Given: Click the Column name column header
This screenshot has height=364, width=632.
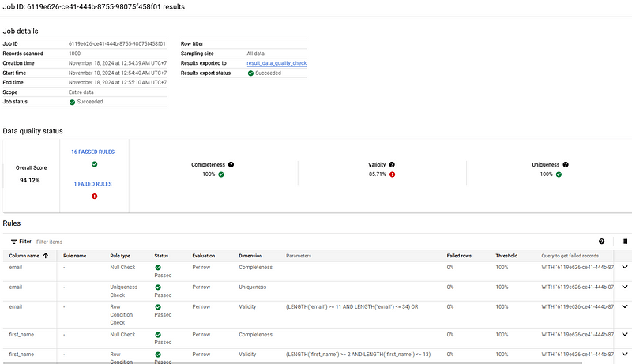Looking at the screenshot, I should tap(24, 256).
